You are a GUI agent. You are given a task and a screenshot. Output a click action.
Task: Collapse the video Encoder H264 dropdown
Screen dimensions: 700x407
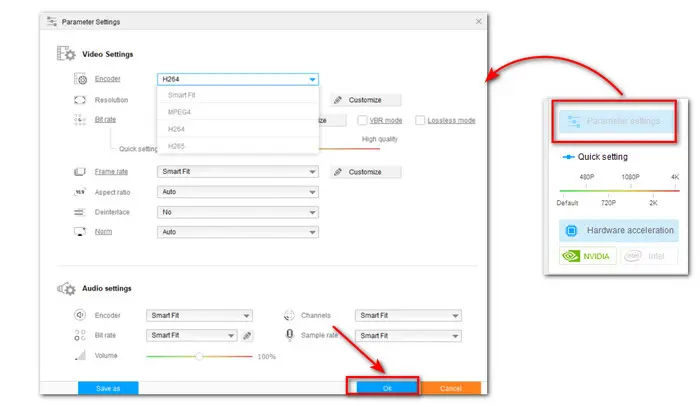(x=312, y=79)
